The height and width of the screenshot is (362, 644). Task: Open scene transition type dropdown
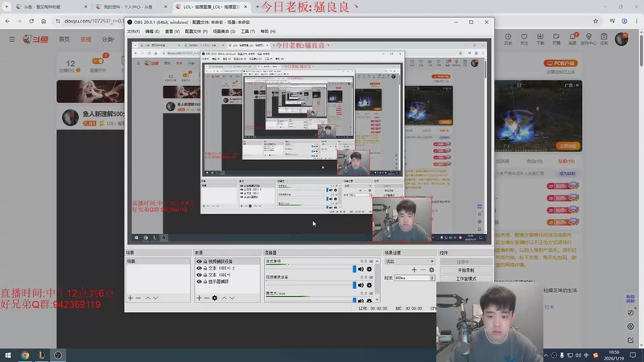[x=410, y=261]
